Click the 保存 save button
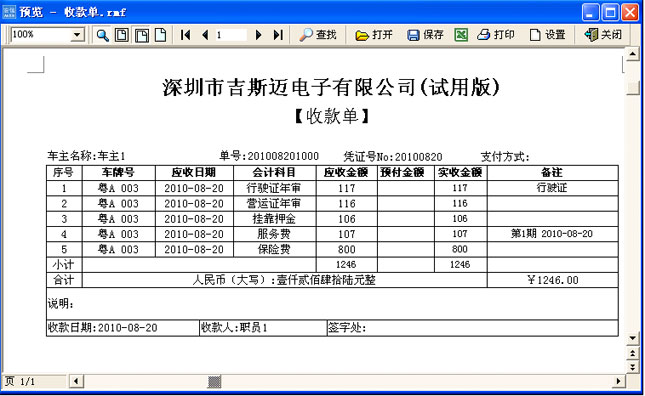Viewport: 645px width, 396px height. [x=425, y=35]
